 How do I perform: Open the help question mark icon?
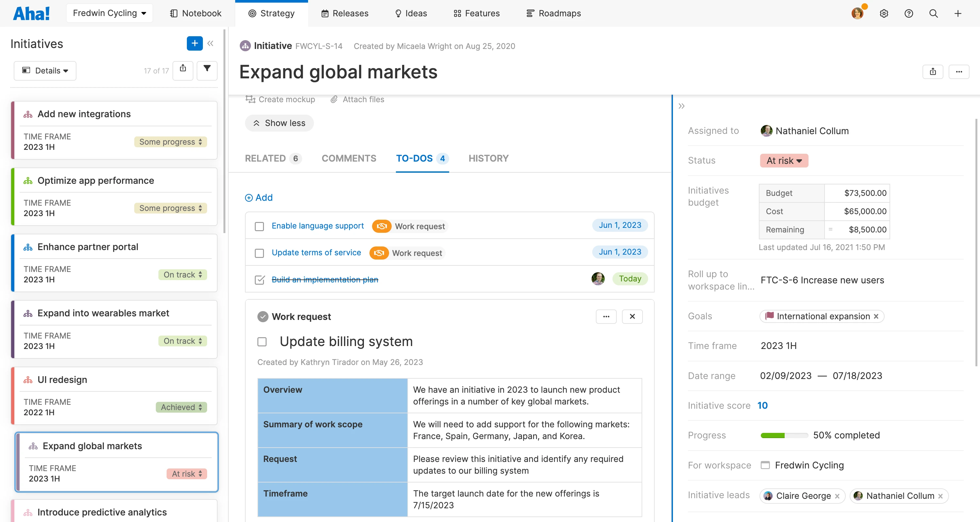coord(908,14)
